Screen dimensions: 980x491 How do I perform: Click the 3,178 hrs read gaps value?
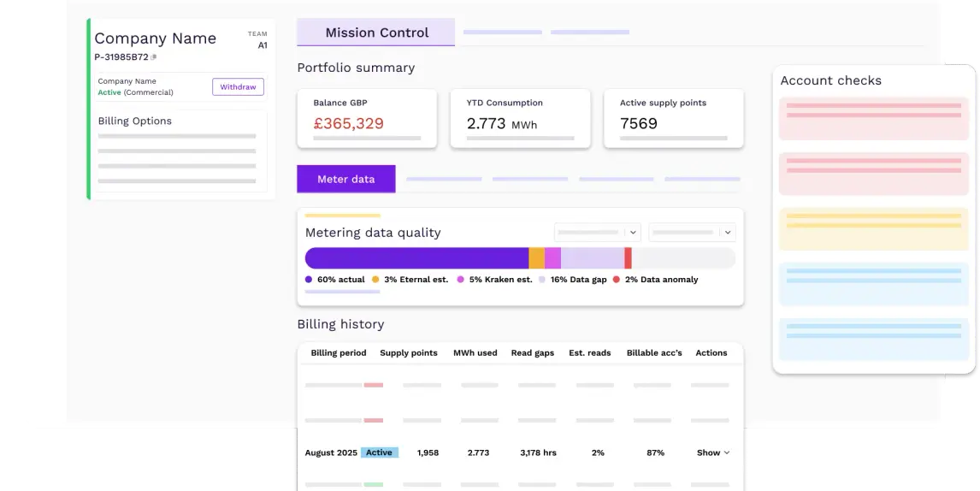click(538, 453)
